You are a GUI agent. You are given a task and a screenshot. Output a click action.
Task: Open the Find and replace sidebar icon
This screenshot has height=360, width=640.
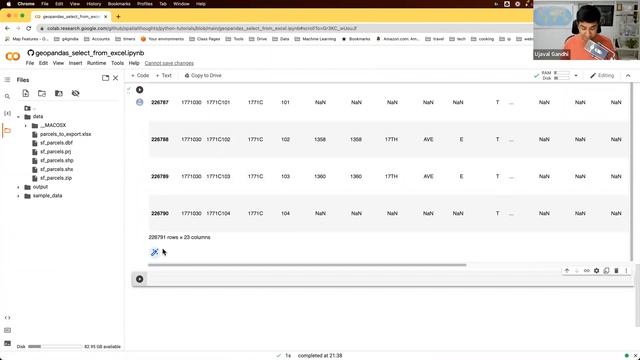coord(7,96)
